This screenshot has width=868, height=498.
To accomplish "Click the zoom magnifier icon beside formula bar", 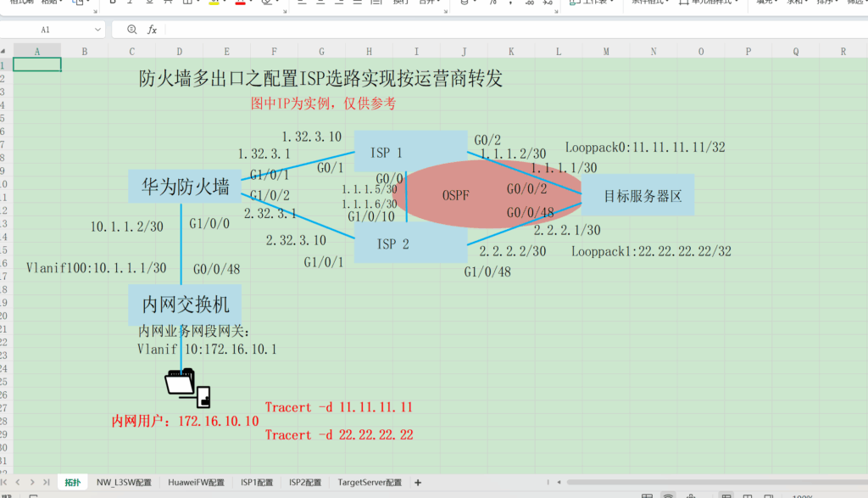I will (x=131, y=30).
